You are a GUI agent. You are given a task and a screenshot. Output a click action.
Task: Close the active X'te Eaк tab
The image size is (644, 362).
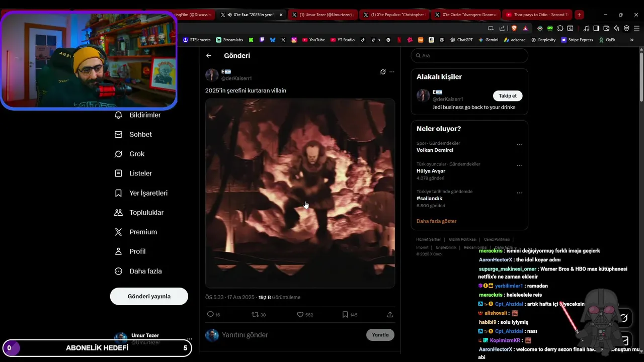[281, 15]
